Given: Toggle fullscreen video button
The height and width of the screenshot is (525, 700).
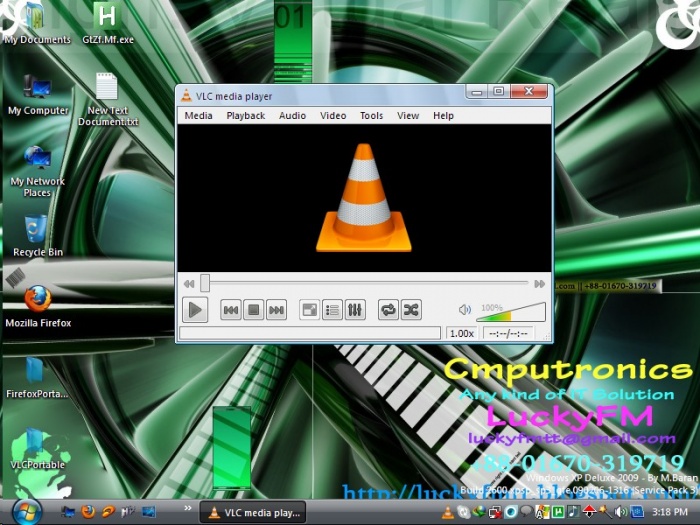Looking at the screenshot, I should pos(309,310).
